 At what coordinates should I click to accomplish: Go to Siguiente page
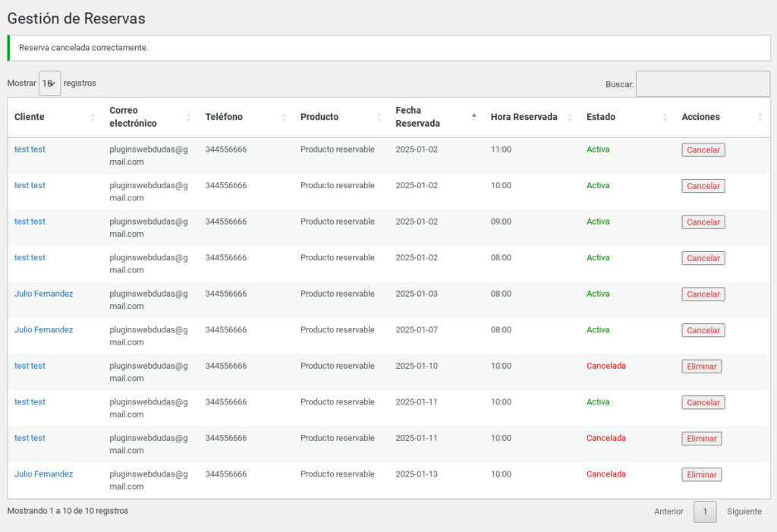[x=744, y=512]
